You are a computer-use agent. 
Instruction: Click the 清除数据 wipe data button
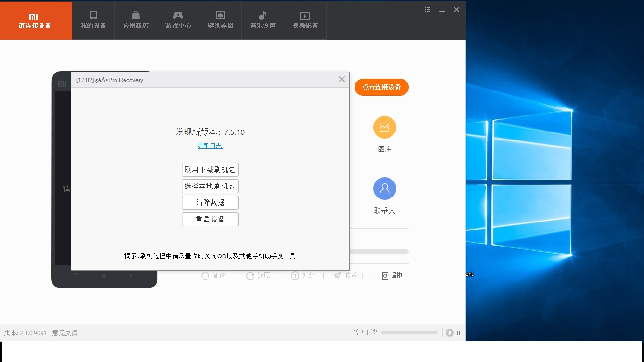[x=210, y=203]
